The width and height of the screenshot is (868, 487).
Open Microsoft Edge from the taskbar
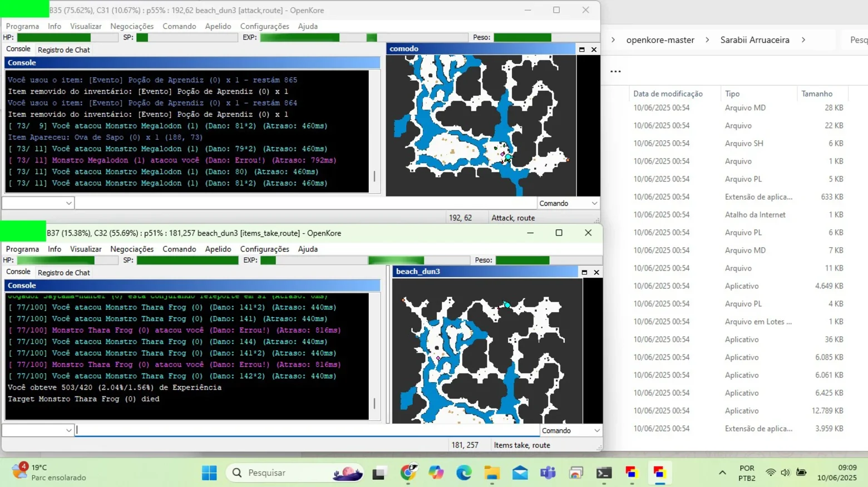464,473
